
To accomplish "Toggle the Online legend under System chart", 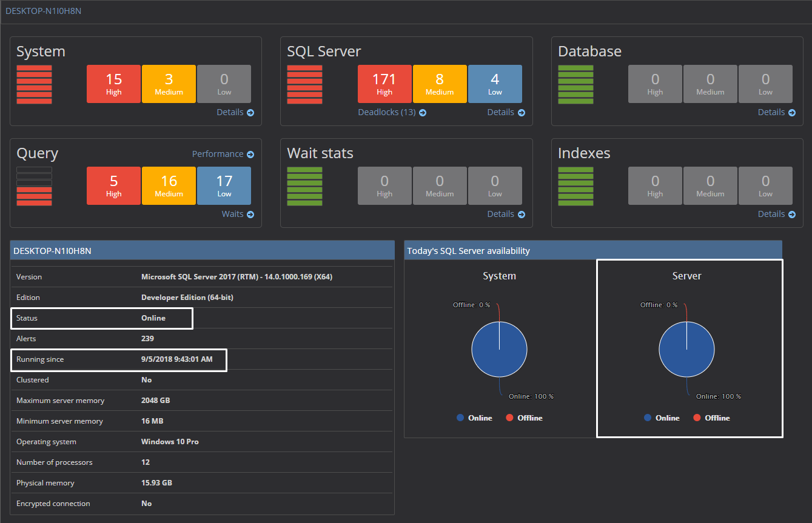I will pos(474,418).
